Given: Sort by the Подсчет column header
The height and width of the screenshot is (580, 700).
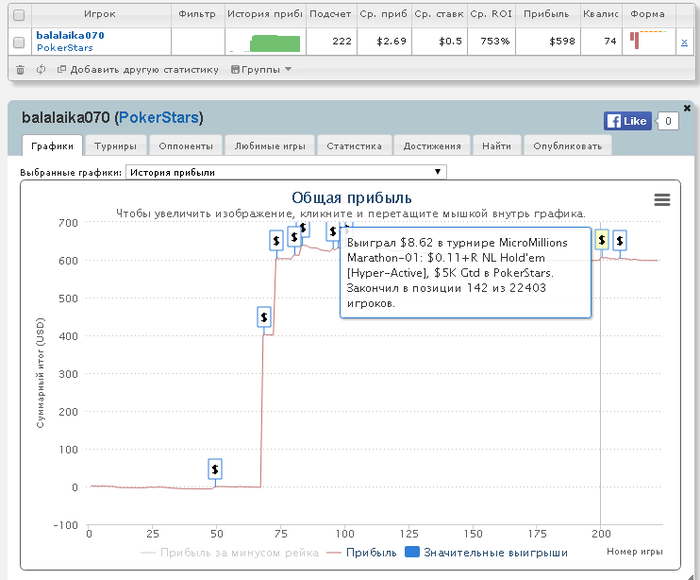Looking at the screenshot, I should pyautogui.click(x=330, y=14).
